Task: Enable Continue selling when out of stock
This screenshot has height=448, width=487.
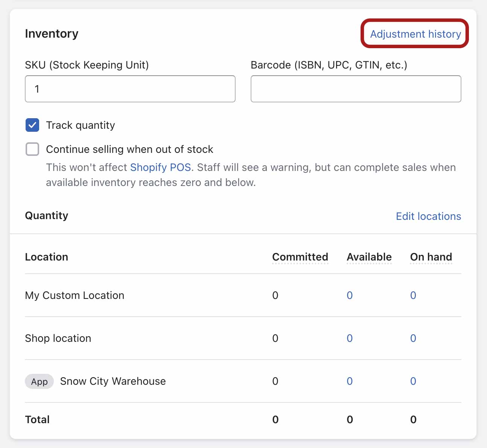Action: point(32,149)
